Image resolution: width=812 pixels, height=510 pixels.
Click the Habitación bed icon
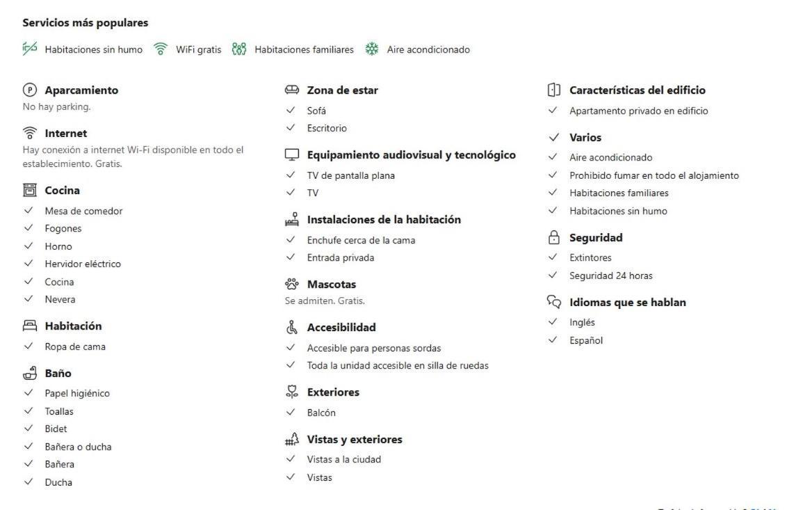pyautogui.click(x=29, y=326)
